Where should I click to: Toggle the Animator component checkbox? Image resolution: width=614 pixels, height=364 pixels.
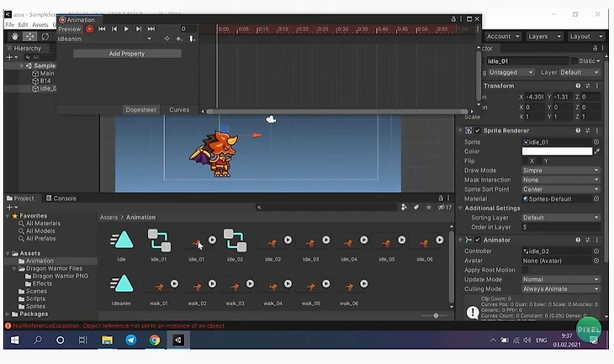point(478,240)
